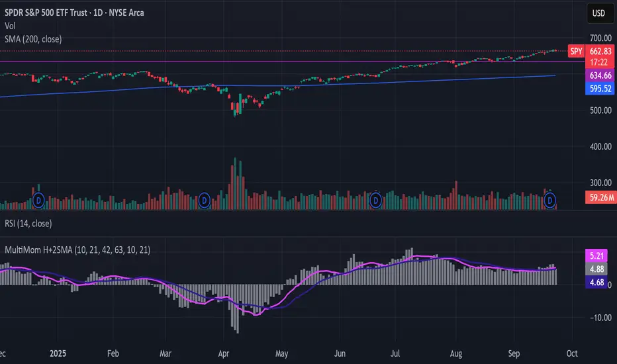The height and width of the screenshot is (364, 617).
Task: Click 400.00 on the price axis
Action: coord(600,146)
